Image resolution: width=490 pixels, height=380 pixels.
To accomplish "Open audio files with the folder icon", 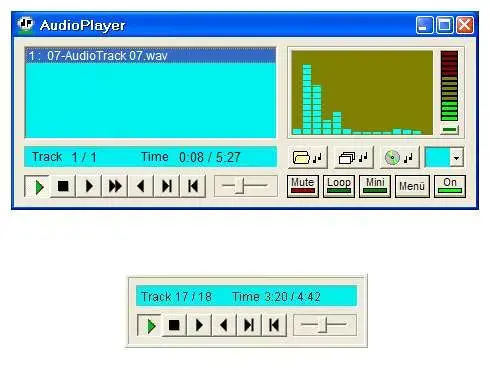I will tap(307, 157).
